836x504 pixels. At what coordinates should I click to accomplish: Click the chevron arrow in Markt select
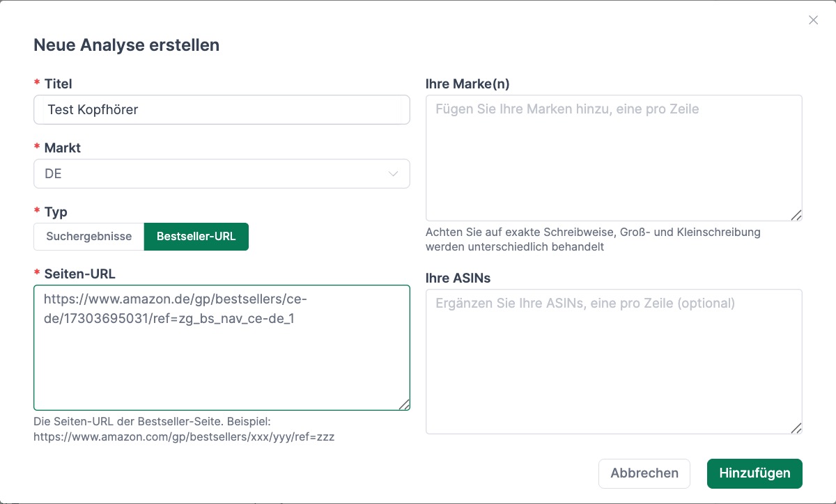pos(393,174)
